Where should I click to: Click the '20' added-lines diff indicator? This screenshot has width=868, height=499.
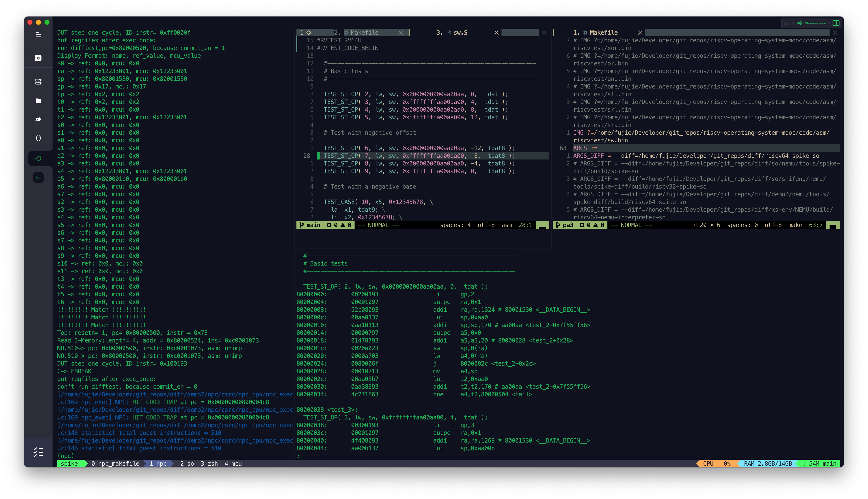point(699,225)
